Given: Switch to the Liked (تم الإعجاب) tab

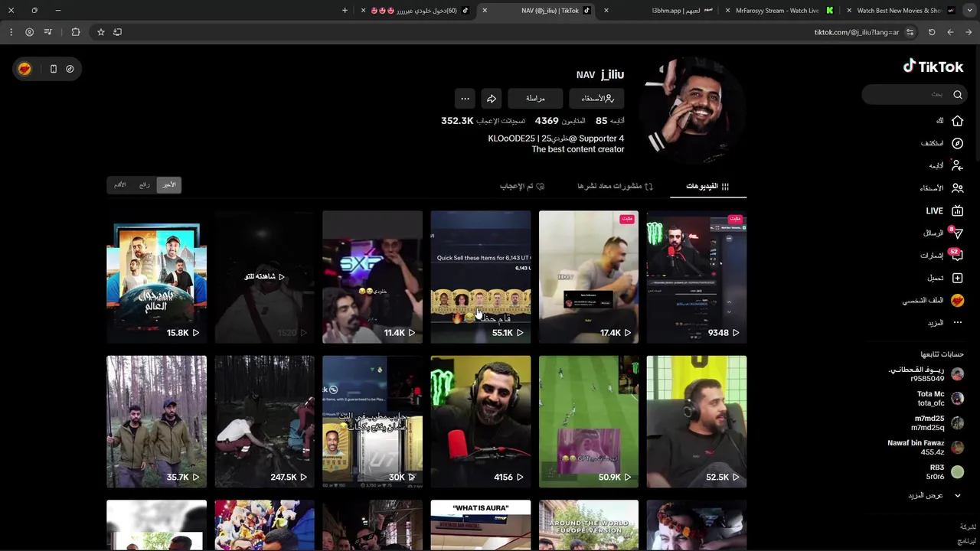Looking at the screenshot, I should tap(522, 186).
